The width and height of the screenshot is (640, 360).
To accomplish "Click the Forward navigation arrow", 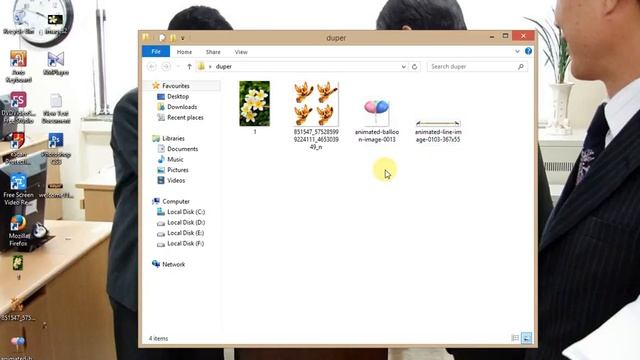I will (x=166, y=67).
